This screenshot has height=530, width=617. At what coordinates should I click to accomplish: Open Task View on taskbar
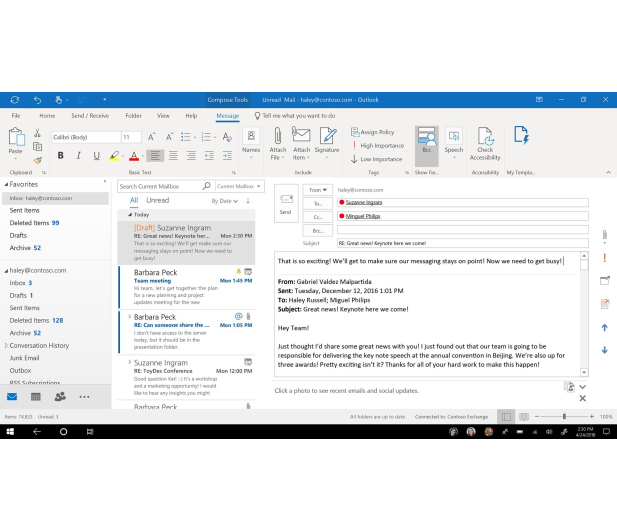(x=90, y=432)
